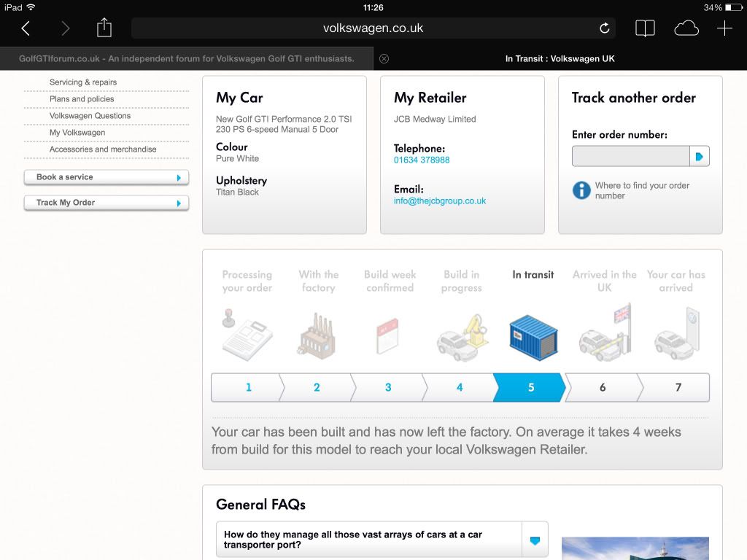Select the In Transit : Volkswagen UK tab
The image size is (747, 560).
pos(560,58)
